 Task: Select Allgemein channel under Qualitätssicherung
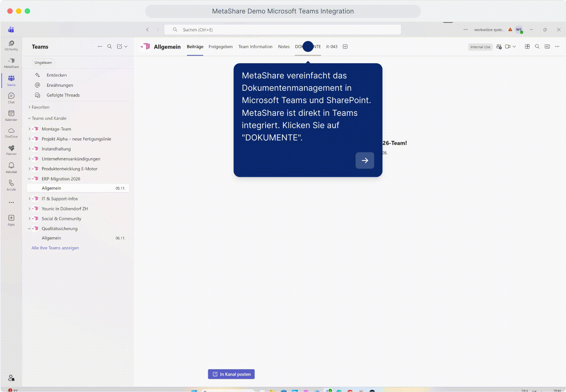[x=52, y=238]
